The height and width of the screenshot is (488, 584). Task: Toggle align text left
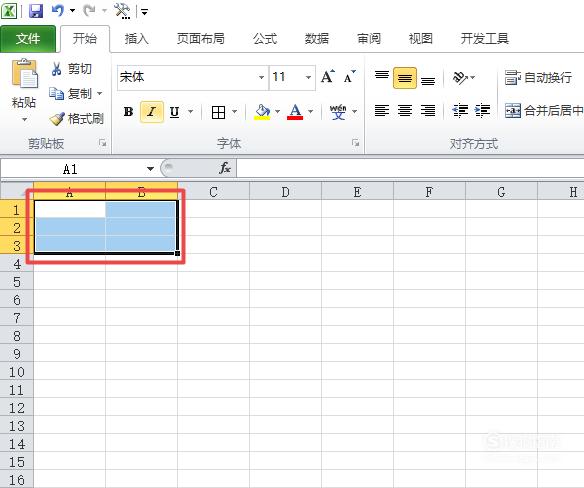tap(382, 111)
